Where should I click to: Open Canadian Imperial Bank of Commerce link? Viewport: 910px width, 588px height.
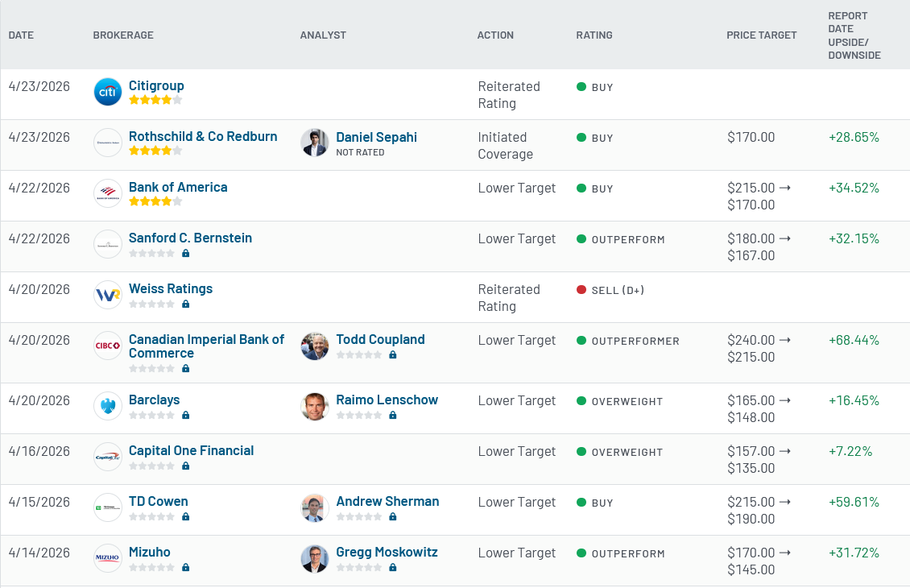(207, 346)
